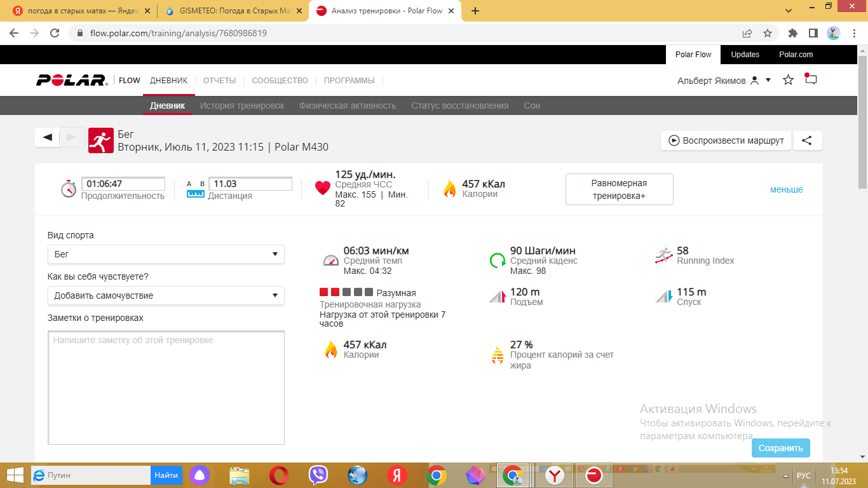
Task: Open Updates top bar tab
Action: point(745,55)
